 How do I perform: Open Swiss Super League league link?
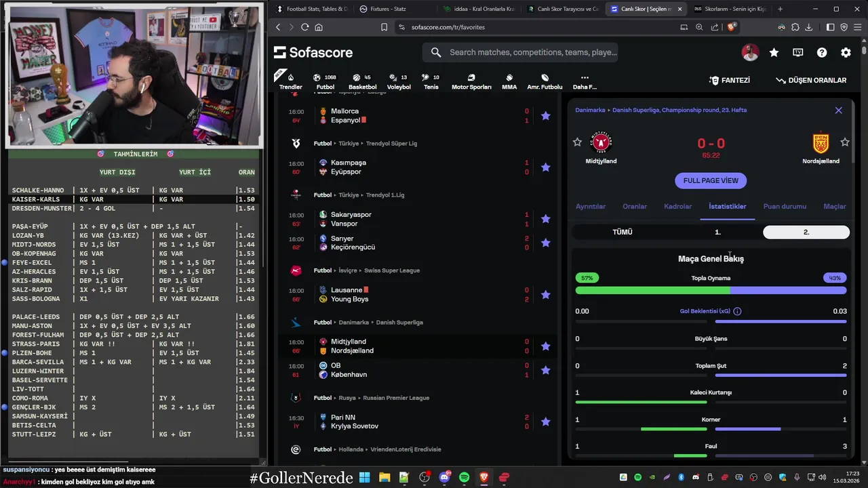(x=392, y=270)
